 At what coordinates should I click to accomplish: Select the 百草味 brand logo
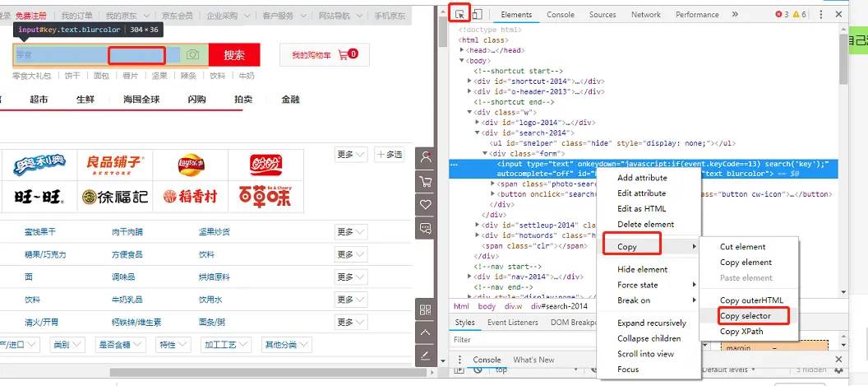[x=266, y=196]
